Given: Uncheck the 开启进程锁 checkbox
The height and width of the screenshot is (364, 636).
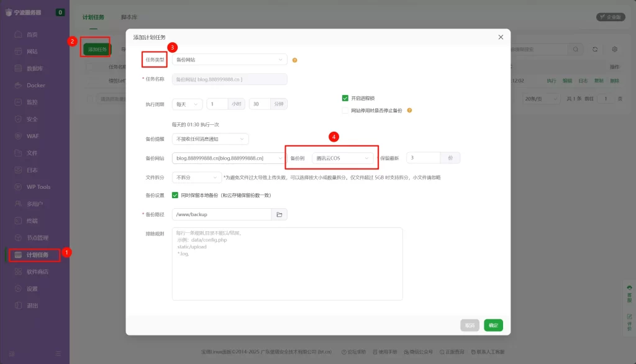Looking at the screenshot, I should (x=345, y=98).
